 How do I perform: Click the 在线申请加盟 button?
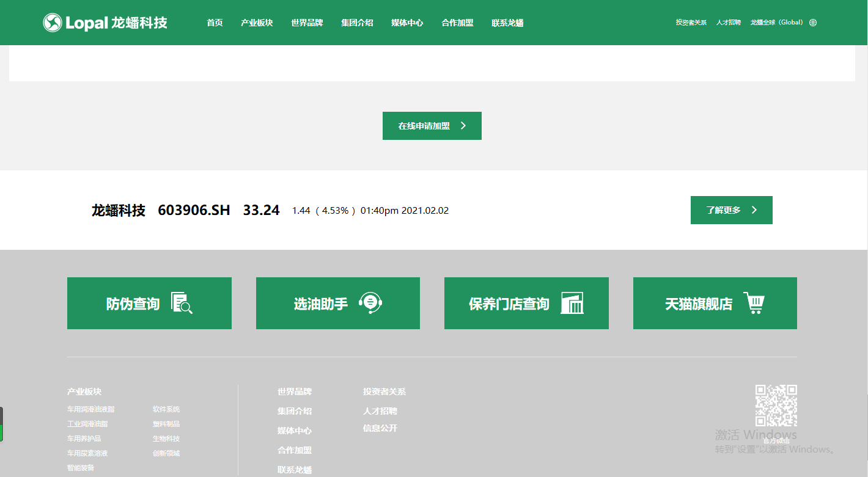point(432,126)
